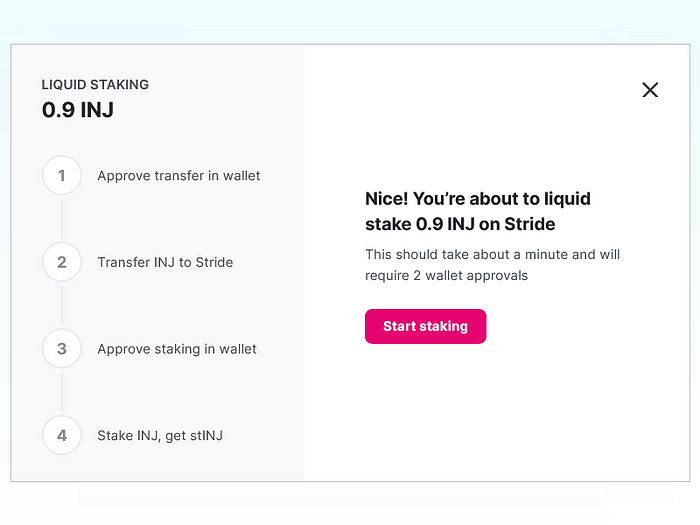
Task: Click the connector line between steps 2 and 3
Action: click(x=62, y=306)
